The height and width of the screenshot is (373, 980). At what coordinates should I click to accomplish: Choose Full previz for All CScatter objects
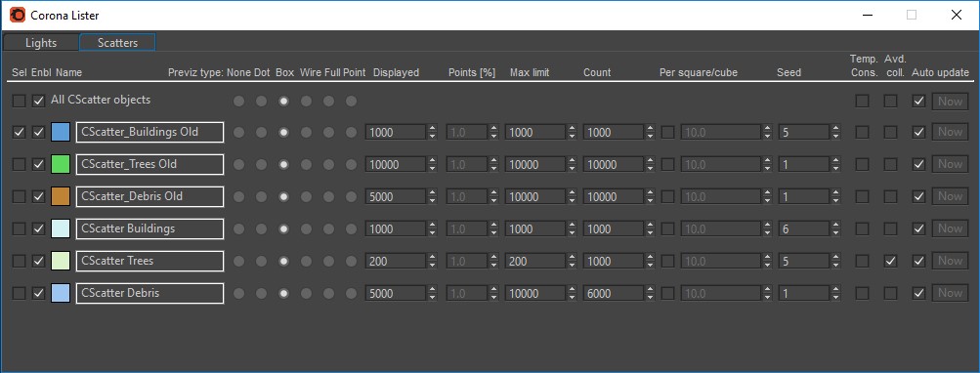pos(328,101)
